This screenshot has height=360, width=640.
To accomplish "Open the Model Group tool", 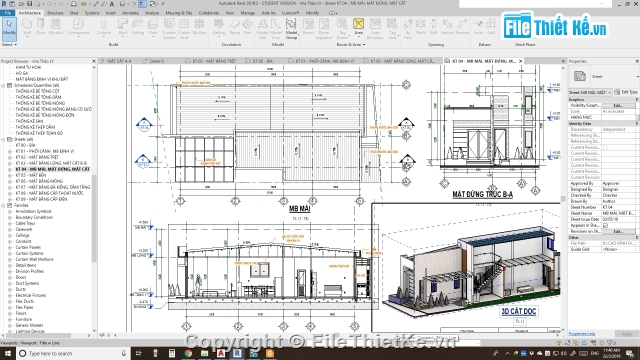I will [x=291, y=28].
